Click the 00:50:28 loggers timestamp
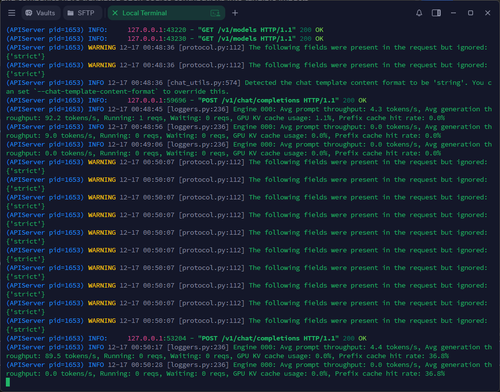The image size is (500, 392). click(x=147, y=365)
